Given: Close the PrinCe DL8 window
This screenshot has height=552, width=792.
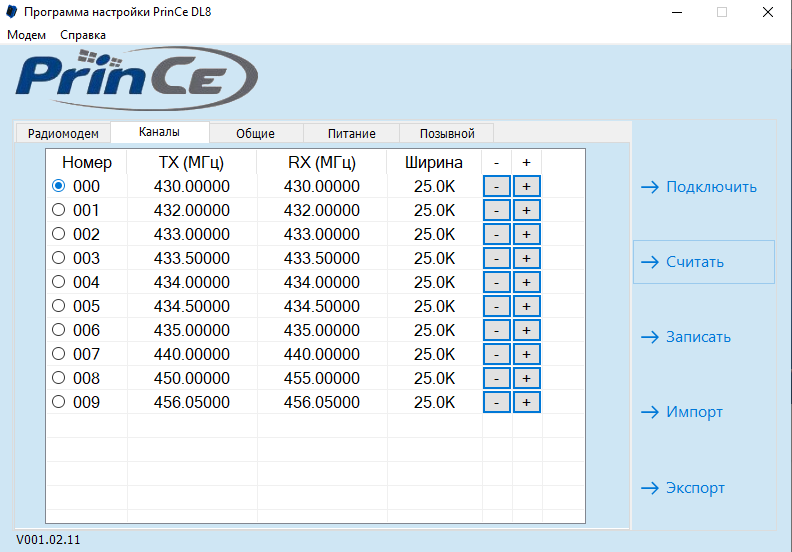Looking at the screenshot, I should (x=768, y=12).
